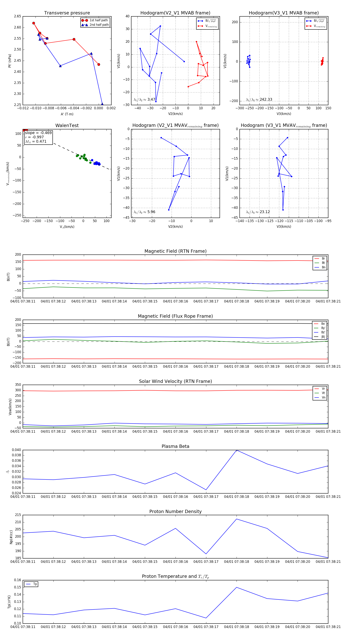This screenshot has width=351, height=644.
Task: Click the red circle marker beside '1st half path'
Action: (x=85, y=20)
